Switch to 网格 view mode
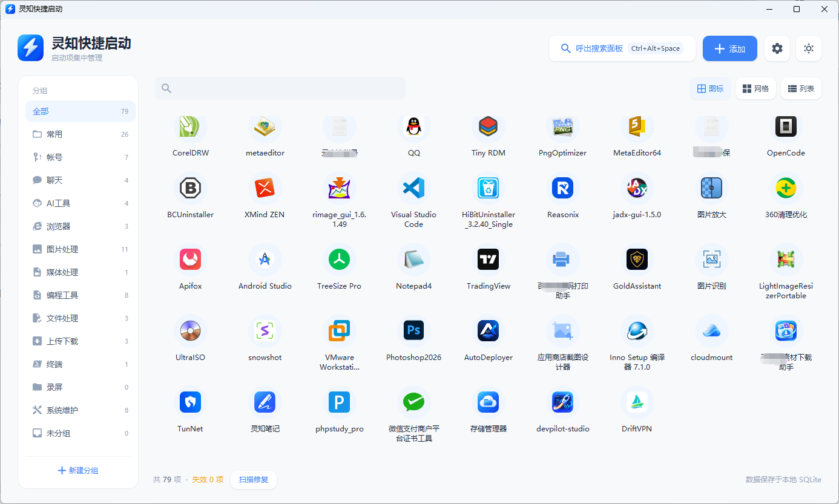 pos(756,89)
